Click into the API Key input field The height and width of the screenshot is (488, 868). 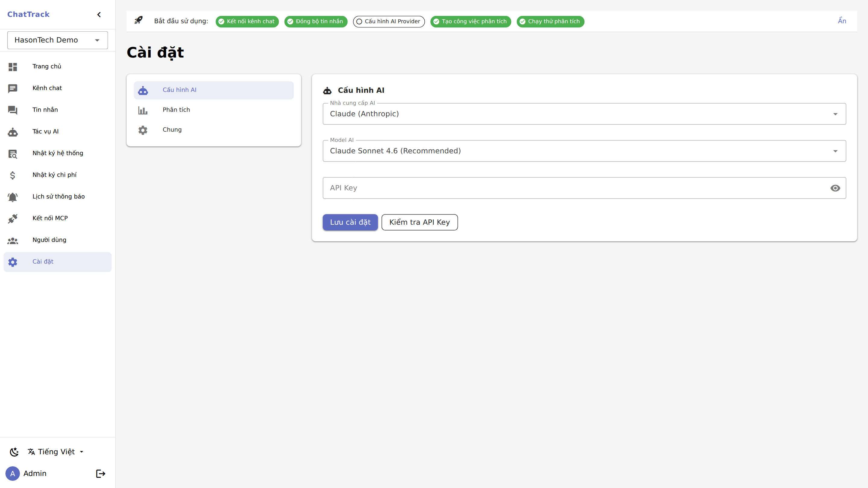[x=573, y=188]
